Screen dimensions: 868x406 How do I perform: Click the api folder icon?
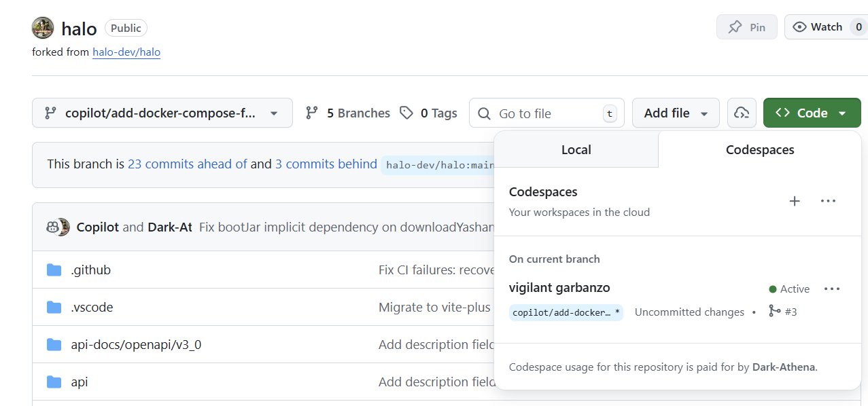54,382
